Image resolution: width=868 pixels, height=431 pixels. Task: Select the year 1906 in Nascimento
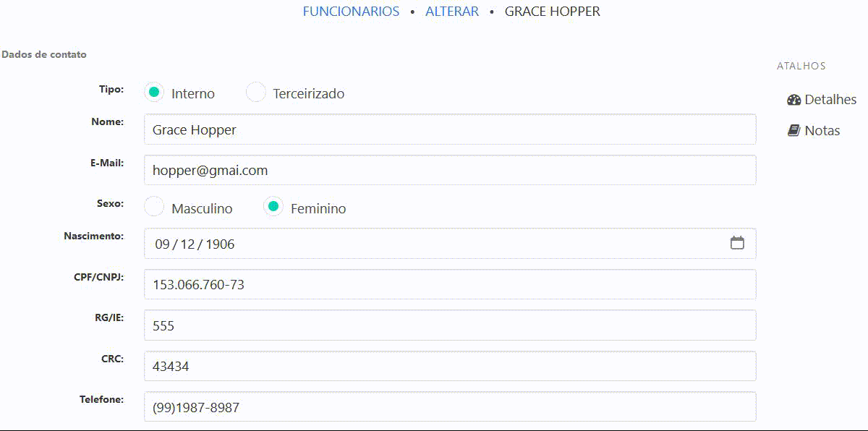click(x=220, y=244)
